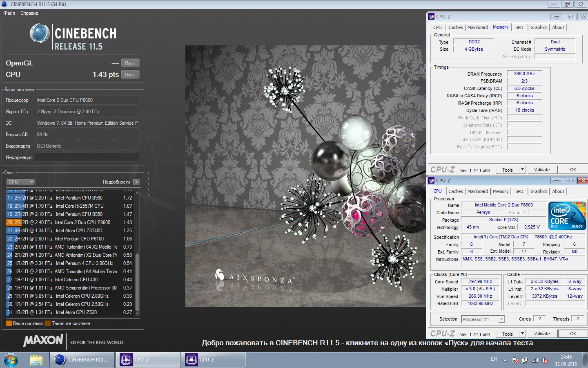The width and height of the screenshot is (588, 368).
Task: Activate the first CPU-Z taskbar button
Action: [x=148, y=360]
